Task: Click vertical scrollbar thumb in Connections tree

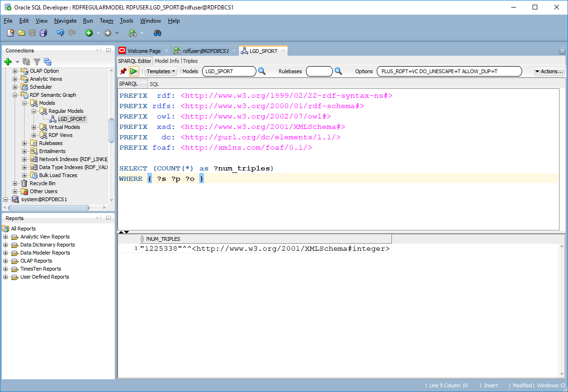Action: point(111,130)
